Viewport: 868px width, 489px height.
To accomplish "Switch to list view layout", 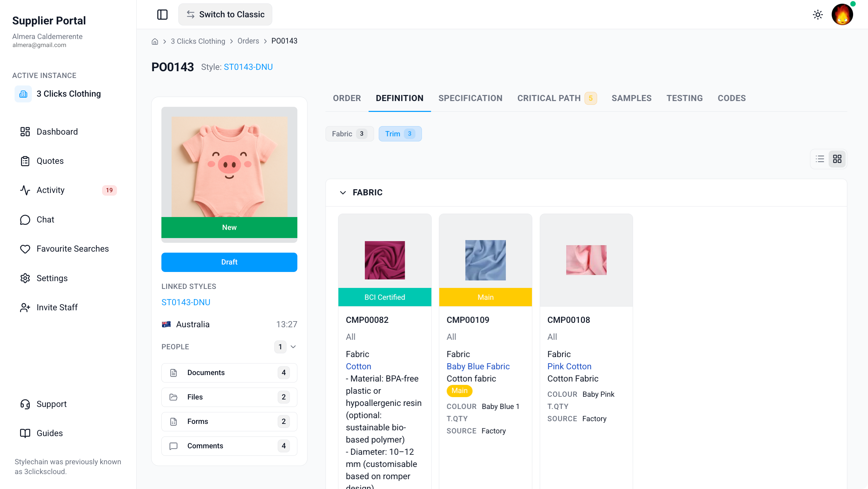I will 820,159.
